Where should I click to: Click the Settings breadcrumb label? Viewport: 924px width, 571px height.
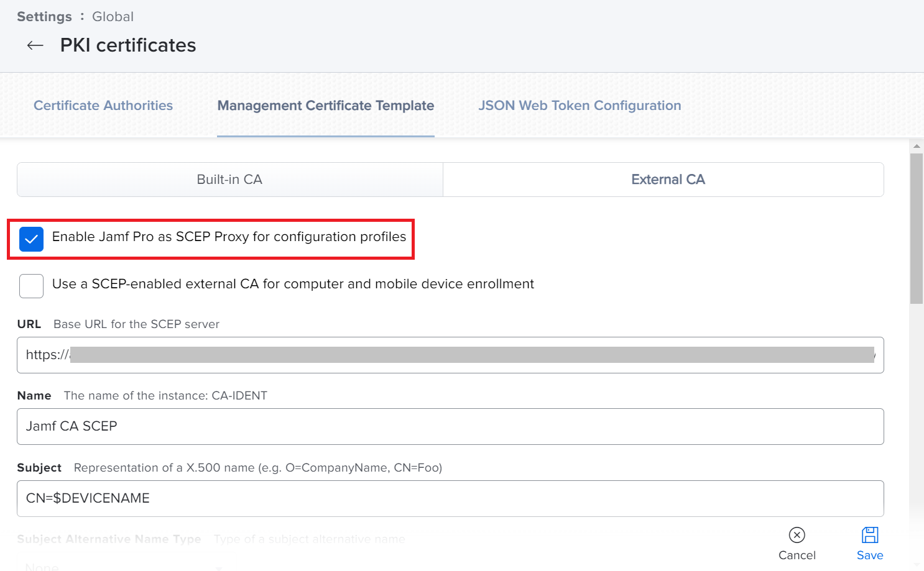(44, 17)
